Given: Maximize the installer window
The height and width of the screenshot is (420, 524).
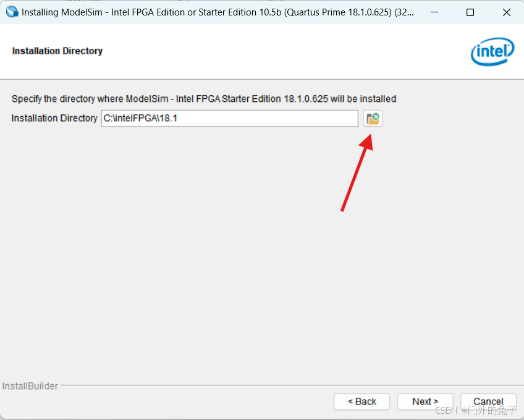Looking at the screenshot, I should point(470,12).
